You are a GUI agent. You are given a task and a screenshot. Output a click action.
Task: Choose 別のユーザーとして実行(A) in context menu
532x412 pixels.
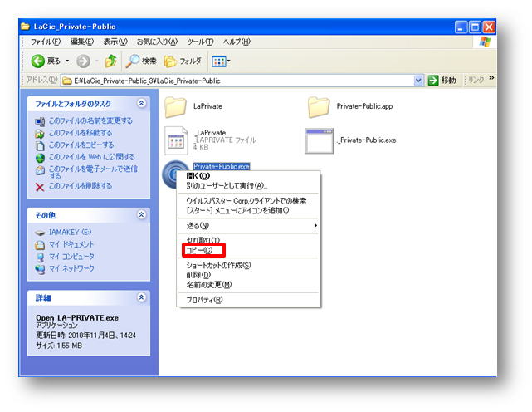point(248,186)
